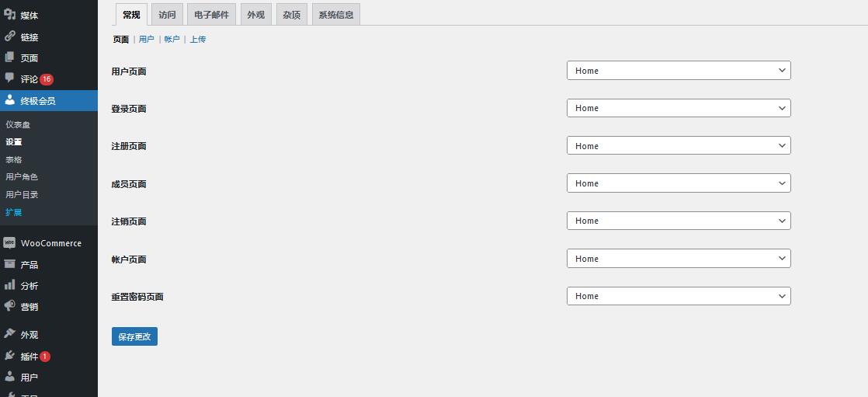The width and height of the screenshot is (868, 397).
Task: Open the 上传 sub-section link
Action: click(x=198, y=40)
